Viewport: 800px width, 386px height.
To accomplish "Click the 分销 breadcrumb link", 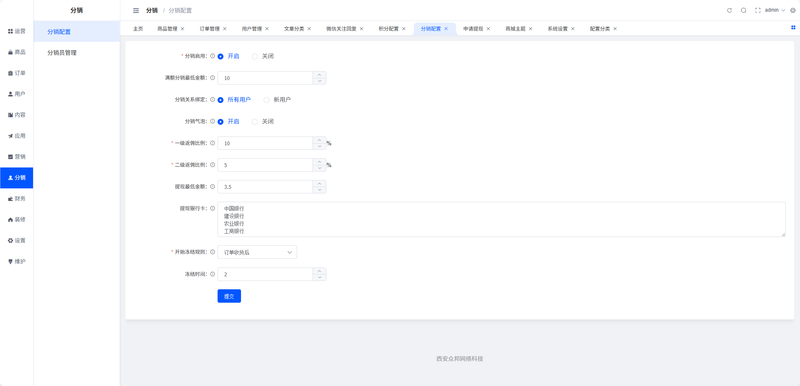I will point(152,10).
